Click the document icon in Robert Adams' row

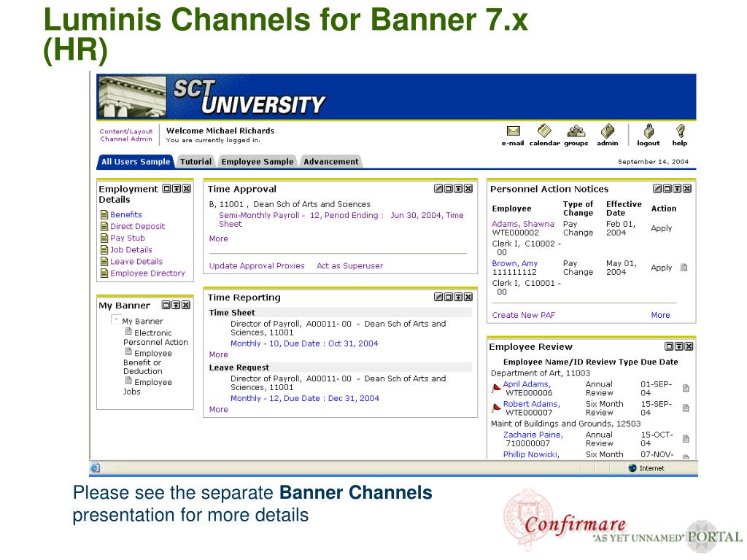(x=686, y=408)
